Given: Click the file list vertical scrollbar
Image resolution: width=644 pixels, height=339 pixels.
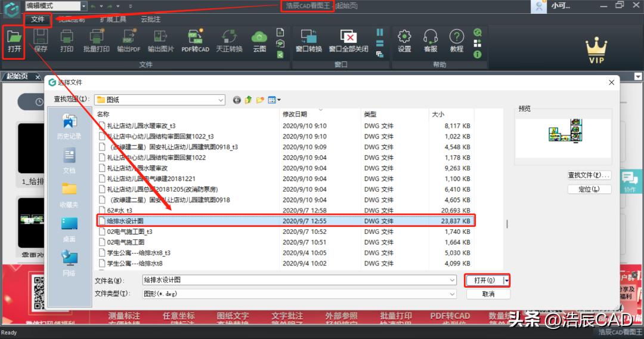Looking at the screenshot, I should pos(507,224).
